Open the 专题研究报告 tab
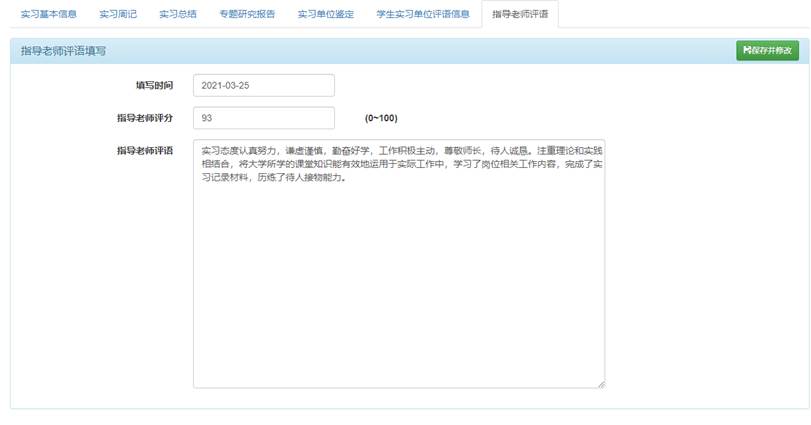 [x=246, y=15]
